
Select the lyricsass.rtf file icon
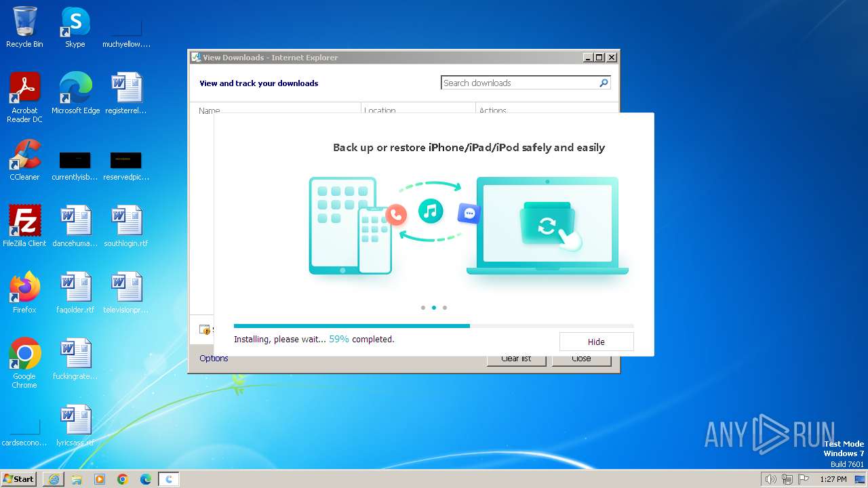pos(75,425)
